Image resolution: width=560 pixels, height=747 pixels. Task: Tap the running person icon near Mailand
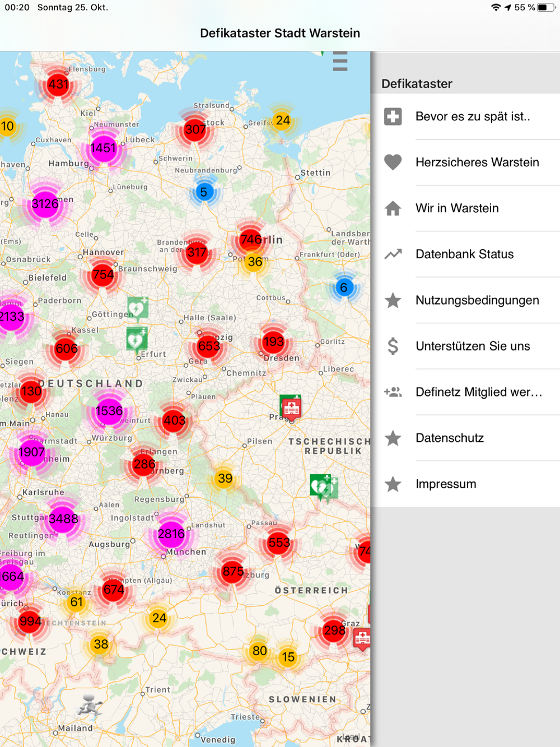pyautogui.click(x=90, y=706)
